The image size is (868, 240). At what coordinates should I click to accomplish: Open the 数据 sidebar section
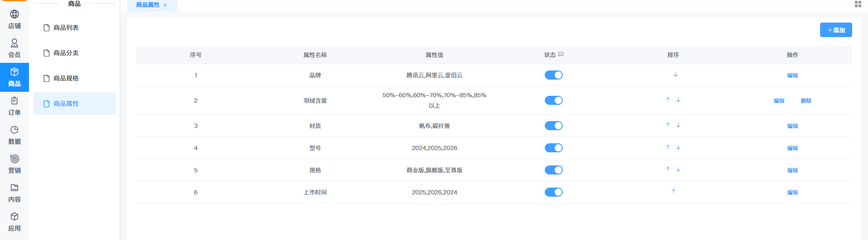[x=14, y=135]
